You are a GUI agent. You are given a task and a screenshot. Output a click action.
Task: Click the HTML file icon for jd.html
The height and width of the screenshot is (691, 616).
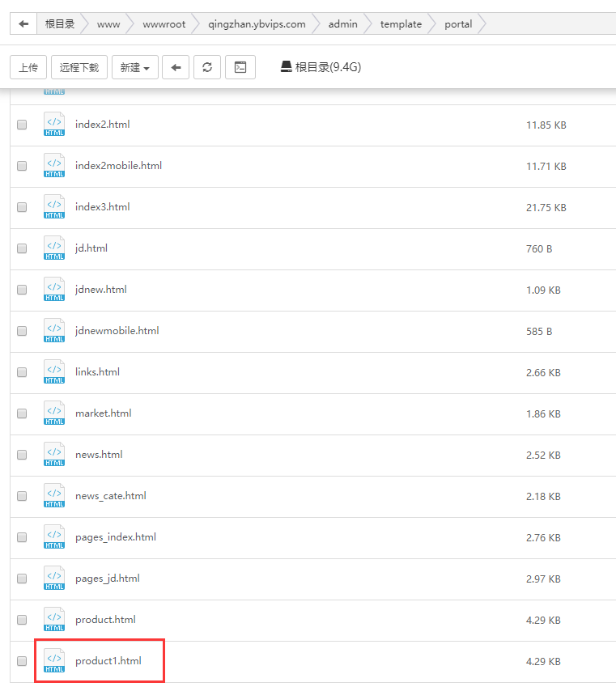pos(54,248)
